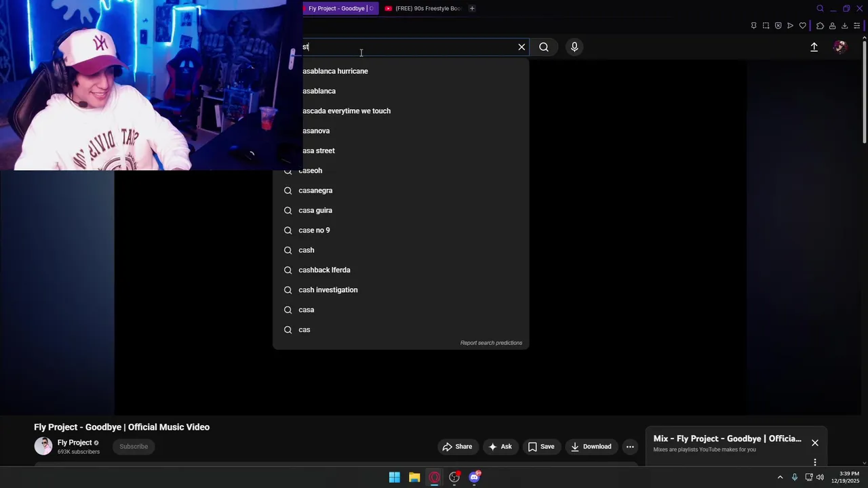Screen dimensions: 868x488
Task: Click the magnifier icon beside 'cas' suggestion
Action: [288, 329]
